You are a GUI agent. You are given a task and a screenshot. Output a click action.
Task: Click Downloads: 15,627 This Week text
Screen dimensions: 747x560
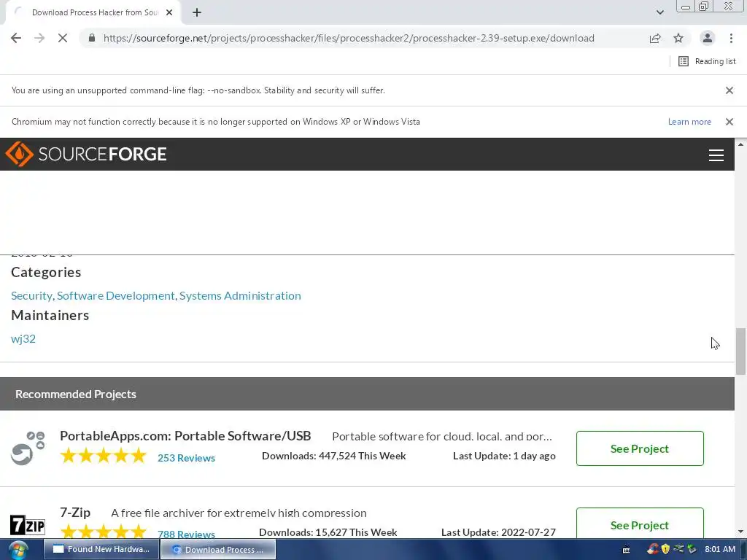(x=328, y=532)
